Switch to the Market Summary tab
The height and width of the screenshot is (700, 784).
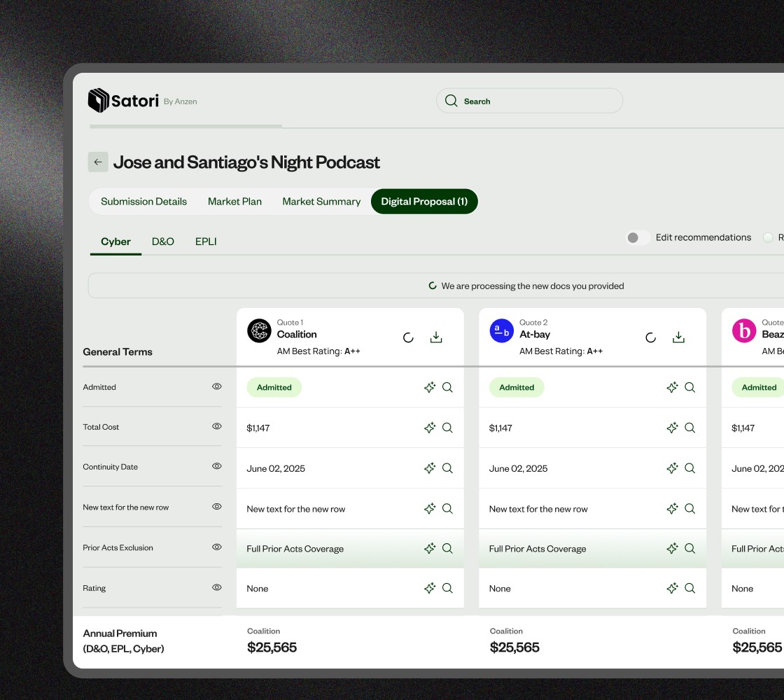click(x=321, y=202)
